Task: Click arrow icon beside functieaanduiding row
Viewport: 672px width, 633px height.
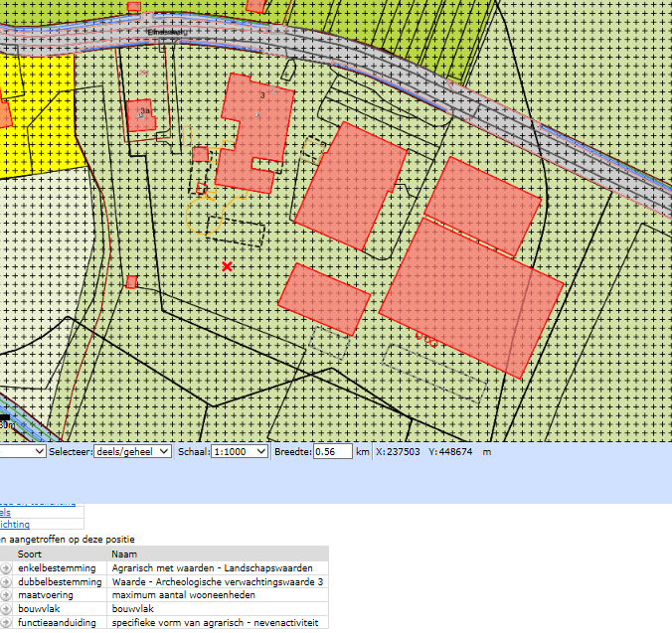Action: tap(5, 623)
